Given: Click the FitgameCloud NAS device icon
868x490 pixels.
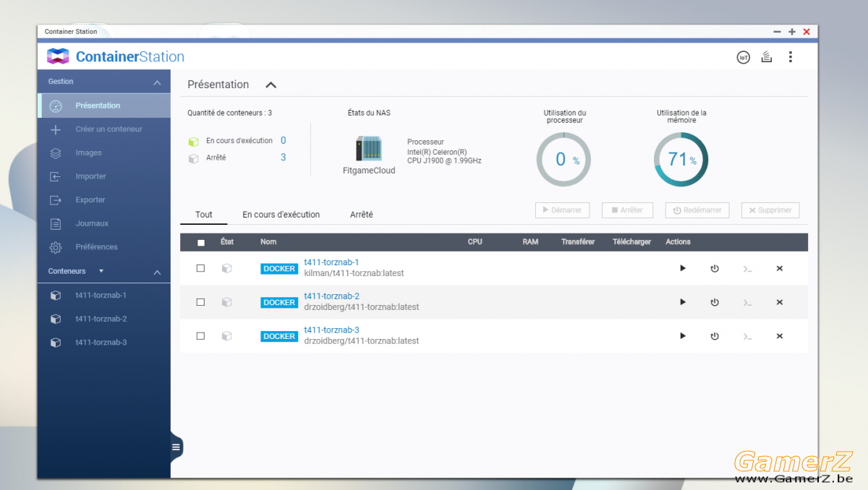Looking at the screenshot, I should pos(369,149).
